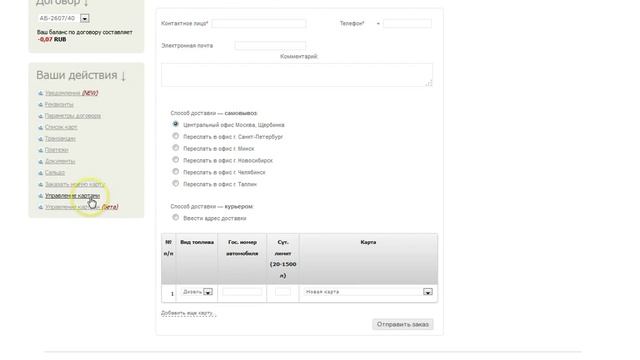Open Управление картами (beta) link
Screen dimensions: 640x360
81,207
